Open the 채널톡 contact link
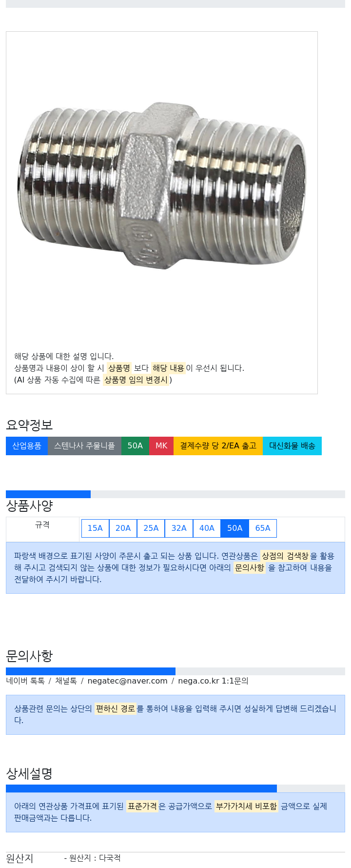The image size is (351, 868). pos(66,681)
